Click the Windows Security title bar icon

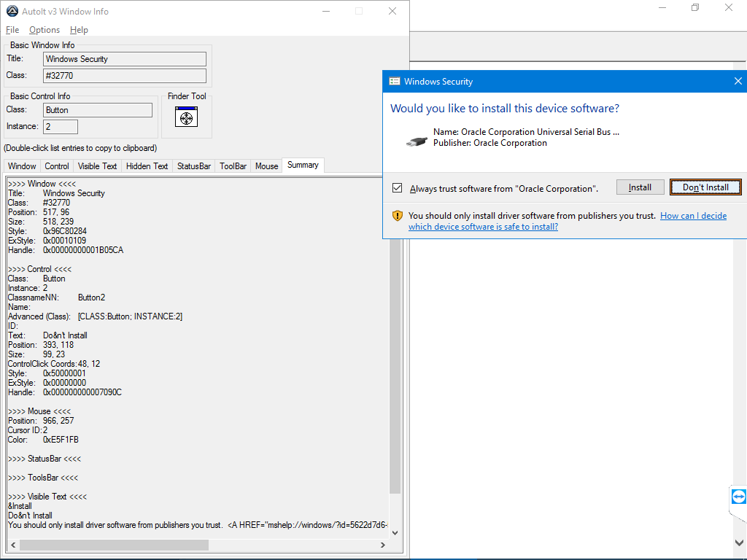(395, 82)
